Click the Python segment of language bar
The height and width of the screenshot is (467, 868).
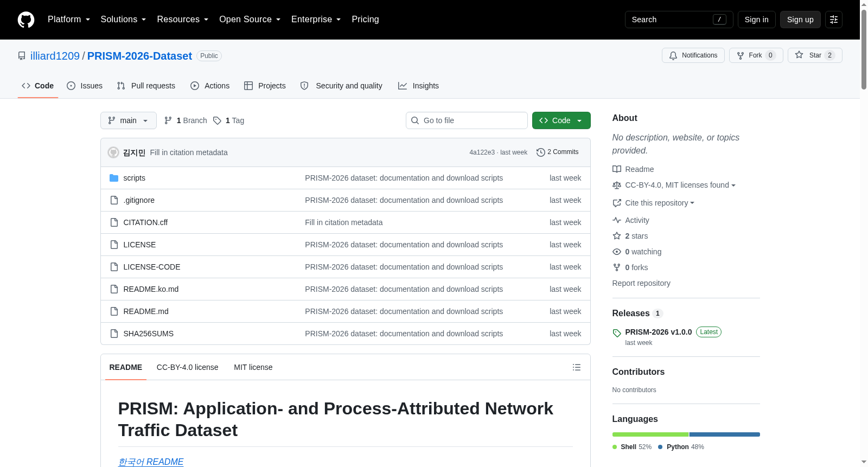[725, 434]
